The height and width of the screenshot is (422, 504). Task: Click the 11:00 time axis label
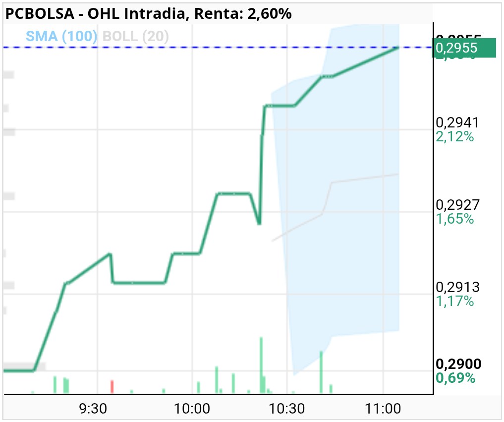point(383,409)
